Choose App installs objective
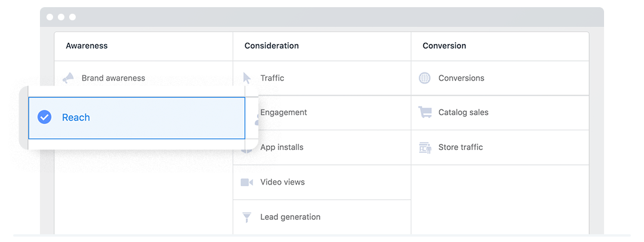Viewport: 644px width, 242px height. (281, 148)
